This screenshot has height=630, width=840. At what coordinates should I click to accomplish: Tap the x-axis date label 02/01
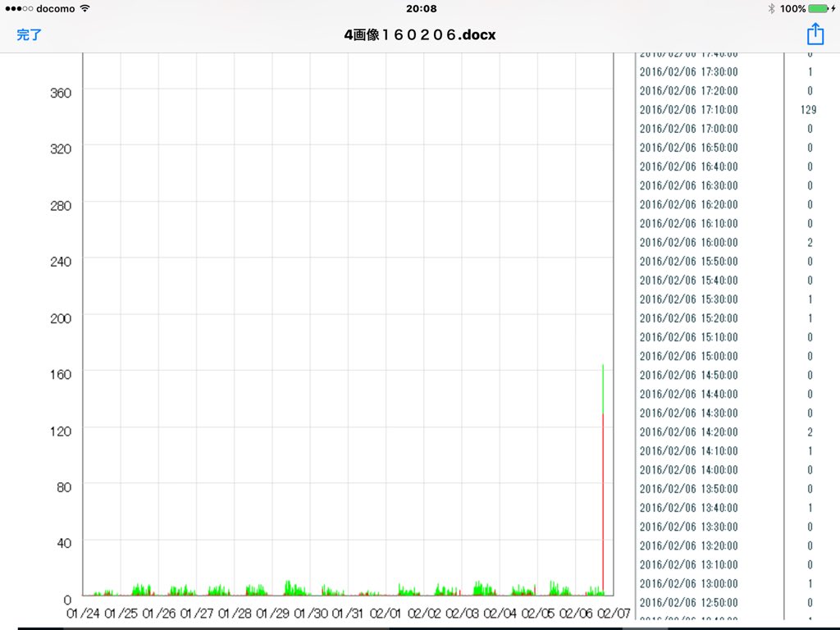tap(386, 614)
